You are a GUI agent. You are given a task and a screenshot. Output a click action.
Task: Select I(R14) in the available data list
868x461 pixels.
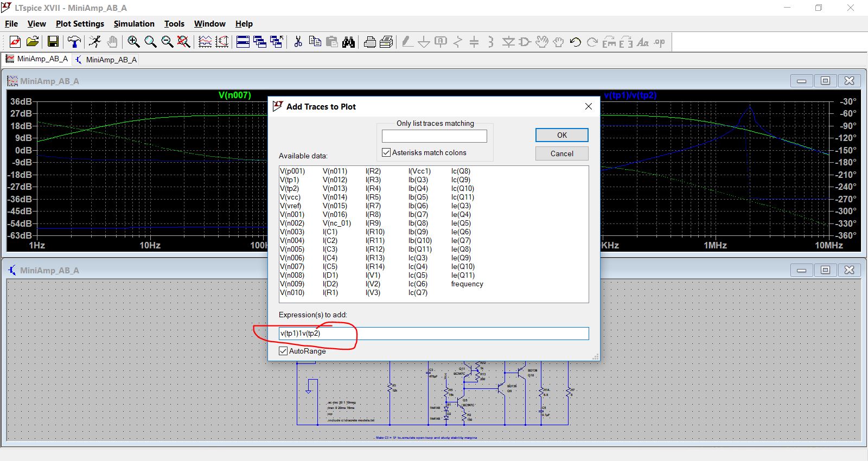point(375,266)
